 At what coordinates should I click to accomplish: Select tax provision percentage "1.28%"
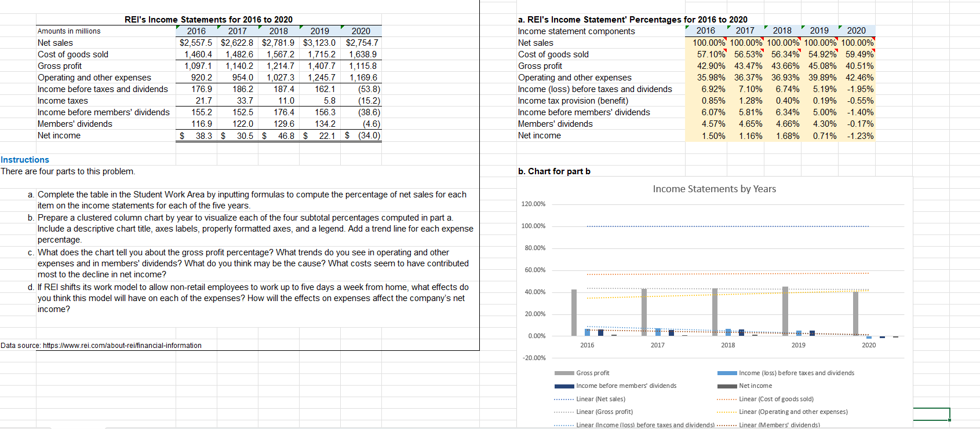coord(751,101)
